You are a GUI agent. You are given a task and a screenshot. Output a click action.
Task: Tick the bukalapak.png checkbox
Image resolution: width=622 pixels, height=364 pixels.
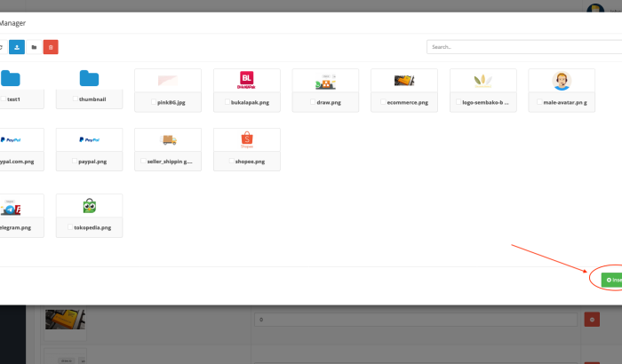(227, 102)
